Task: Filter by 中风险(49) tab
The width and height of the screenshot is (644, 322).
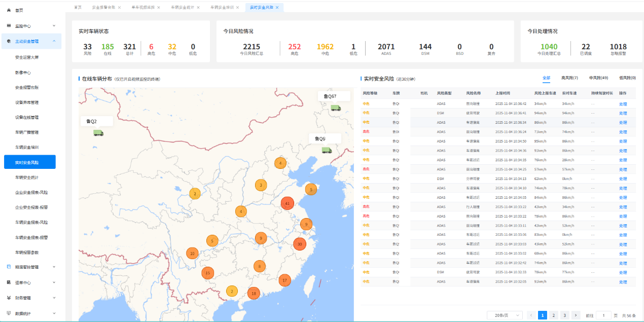Action: click(598, 78)
